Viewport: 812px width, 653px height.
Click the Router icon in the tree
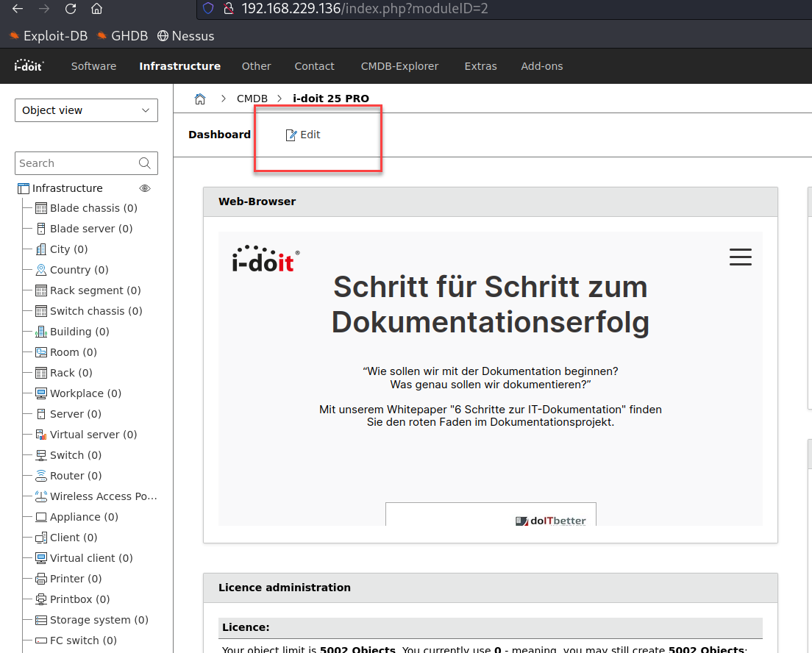(x=41, y=476)
